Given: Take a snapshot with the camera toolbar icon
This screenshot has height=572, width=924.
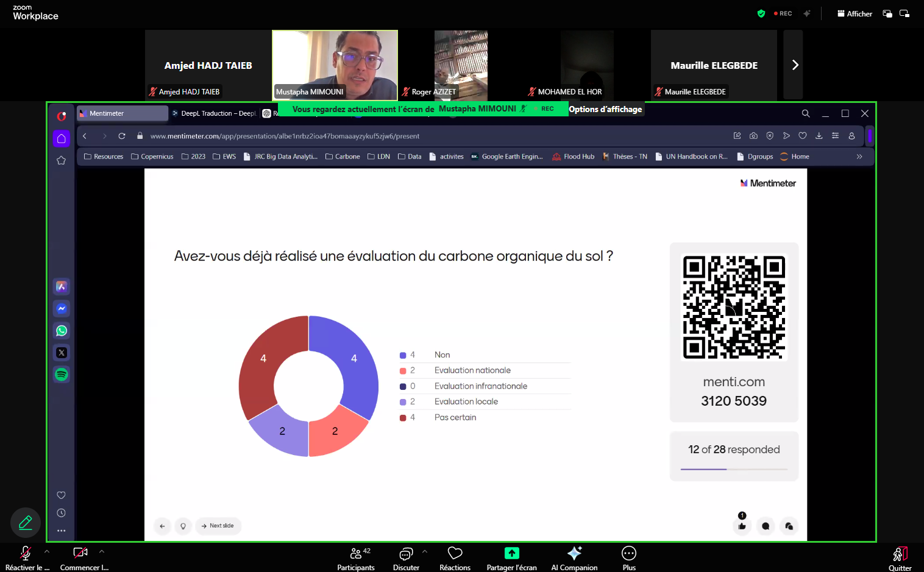Looking at the screenshot, I should [753, 136].
